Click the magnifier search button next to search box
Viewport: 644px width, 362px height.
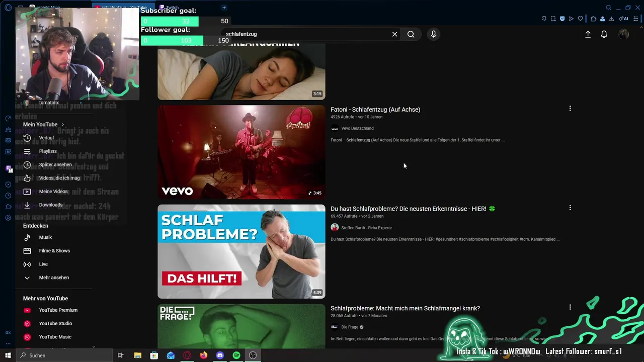point(411,34)
